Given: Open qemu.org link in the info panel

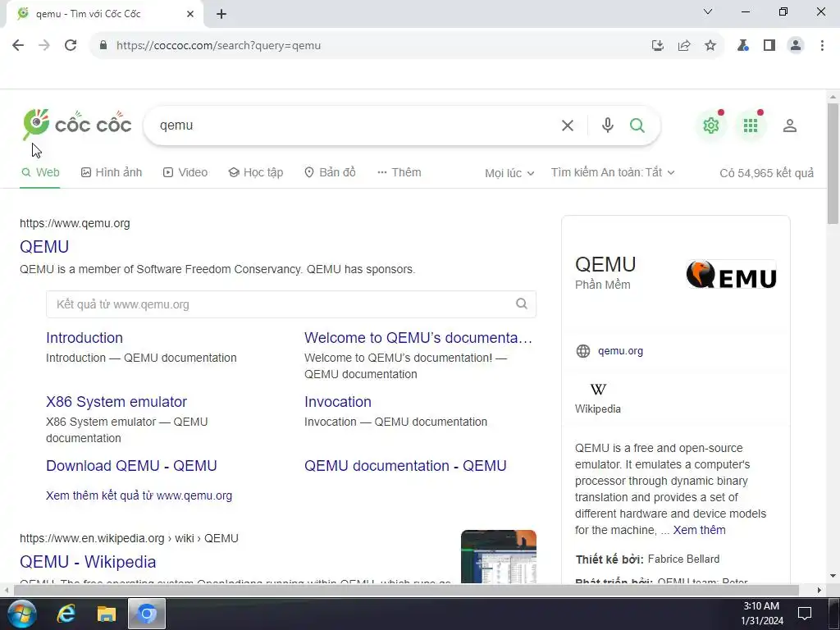Looking at the screenshot, I should tap(620, 351).
